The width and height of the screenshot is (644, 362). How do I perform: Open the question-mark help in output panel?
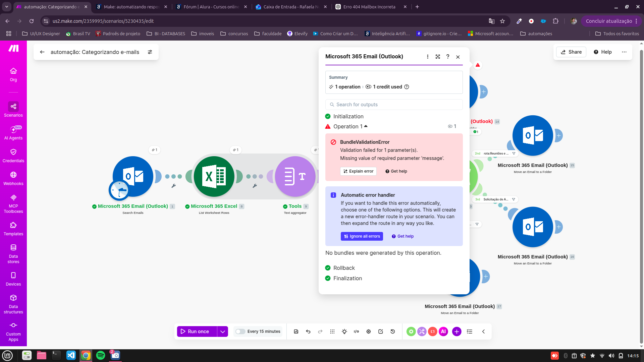tap(448, 57)
